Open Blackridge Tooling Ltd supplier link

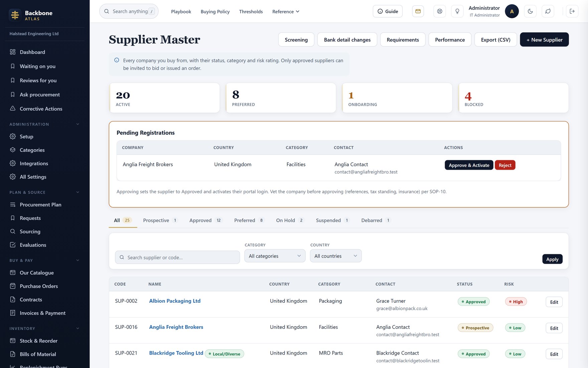[176, 353]
